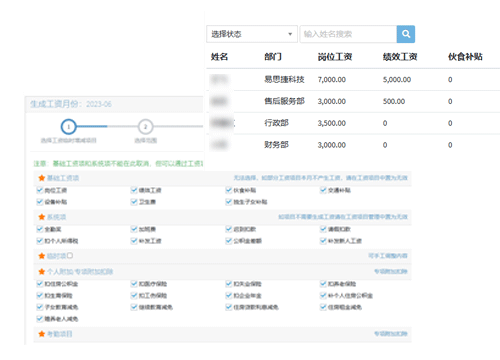500x360 pixels.
Task: Toggle the 岗位工资 checkbox
Action: click(x=40, y=190)
